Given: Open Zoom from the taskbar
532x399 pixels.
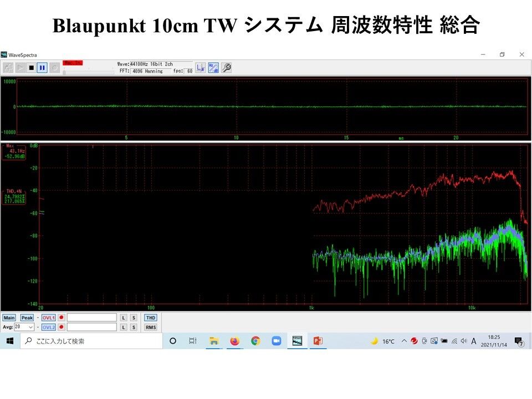Looking at the screenshot, I should point(277,341).
